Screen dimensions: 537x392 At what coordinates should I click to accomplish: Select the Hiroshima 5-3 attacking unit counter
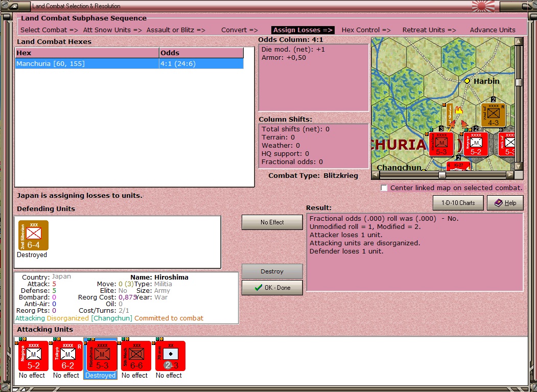(x=102, y=356)
